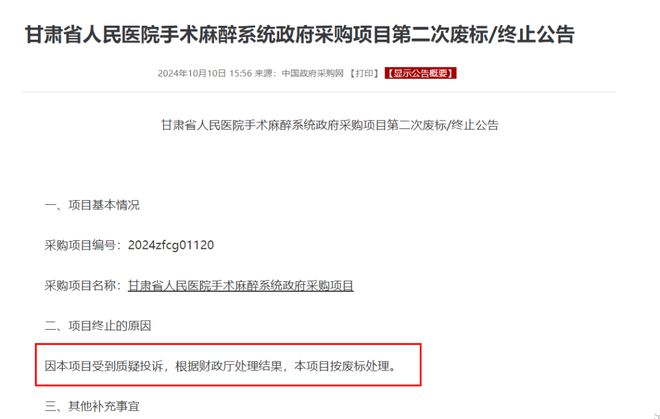Select the large bold page title heading
660x419 pixels.
click(x=300, y=35)
